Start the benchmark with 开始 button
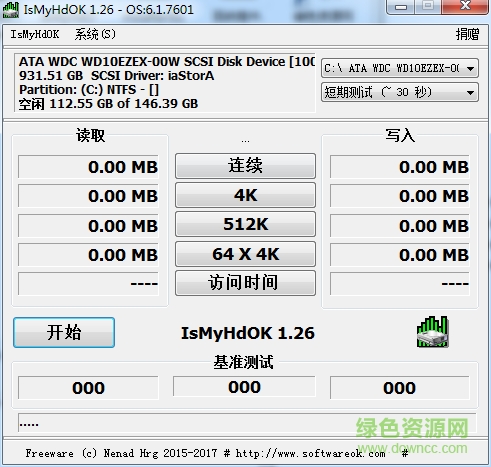The image size is (491, 467). tap(64, 332)
